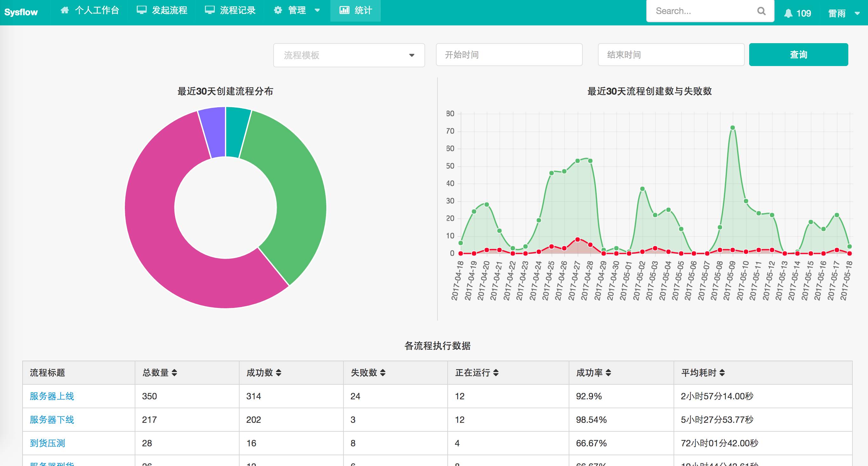
Task: Sort by 总数量 column arrows
Action: click(x=174, y=373)
